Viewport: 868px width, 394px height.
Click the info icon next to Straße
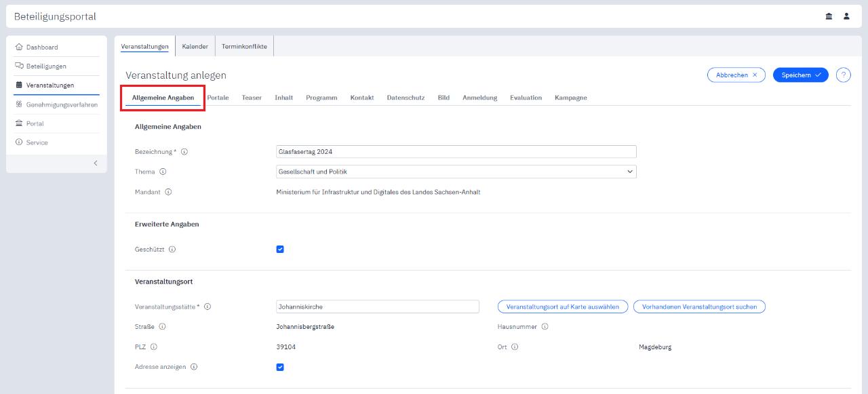point(162,327)
